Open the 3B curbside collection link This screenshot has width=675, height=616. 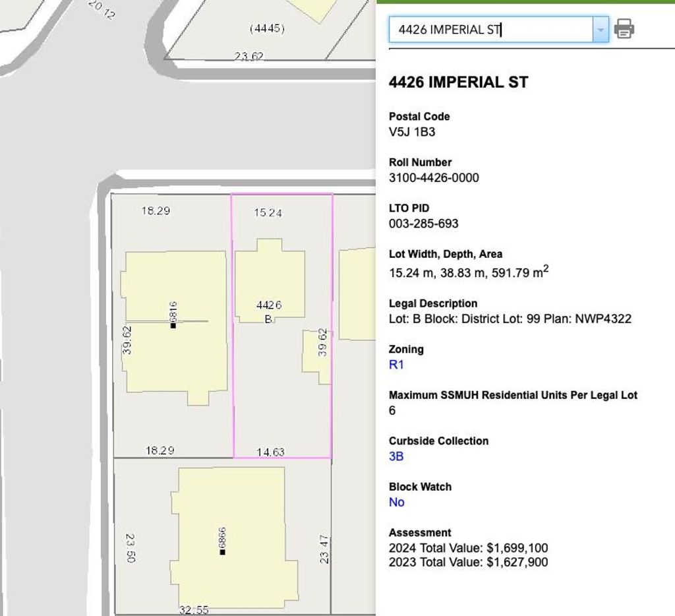click(x=396, y=456)
